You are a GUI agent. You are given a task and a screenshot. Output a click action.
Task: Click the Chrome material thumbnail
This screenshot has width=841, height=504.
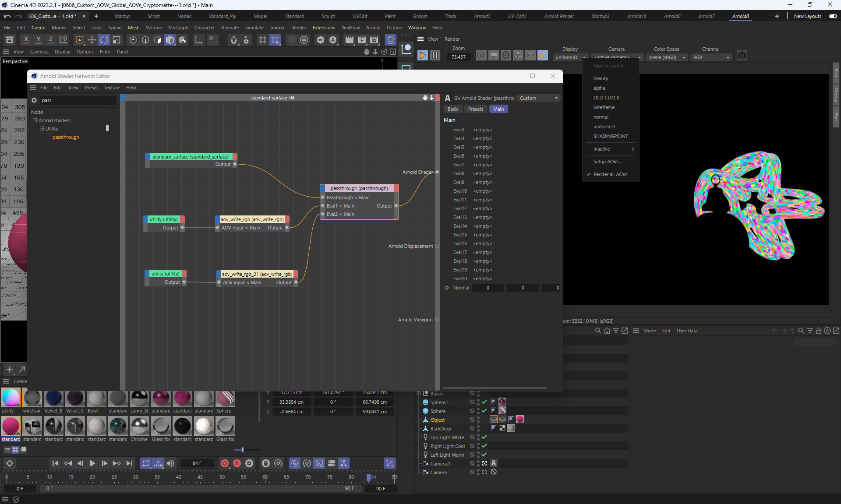tap(139, 426)
